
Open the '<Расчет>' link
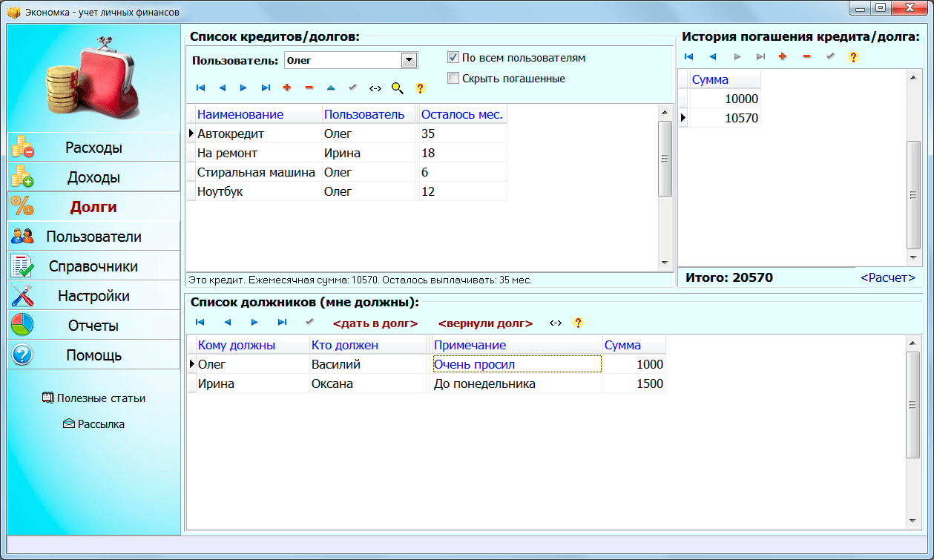point(887,277)
